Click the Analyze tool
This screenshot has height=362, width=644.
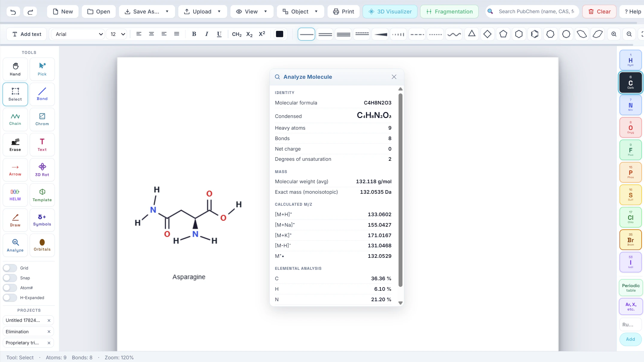pyautogui.click(x=15, y=245)
